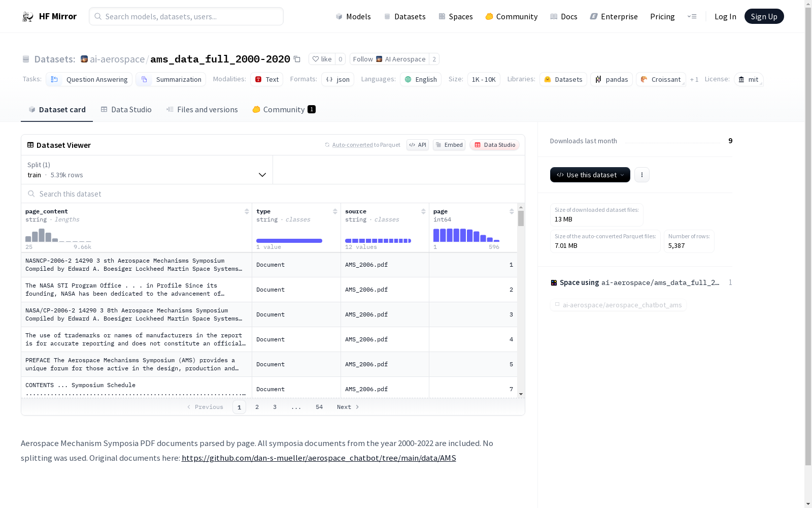Select the PREFACE row page_content cell
Viewport: 812px width, 508px height.
click(x=137, y=364)
